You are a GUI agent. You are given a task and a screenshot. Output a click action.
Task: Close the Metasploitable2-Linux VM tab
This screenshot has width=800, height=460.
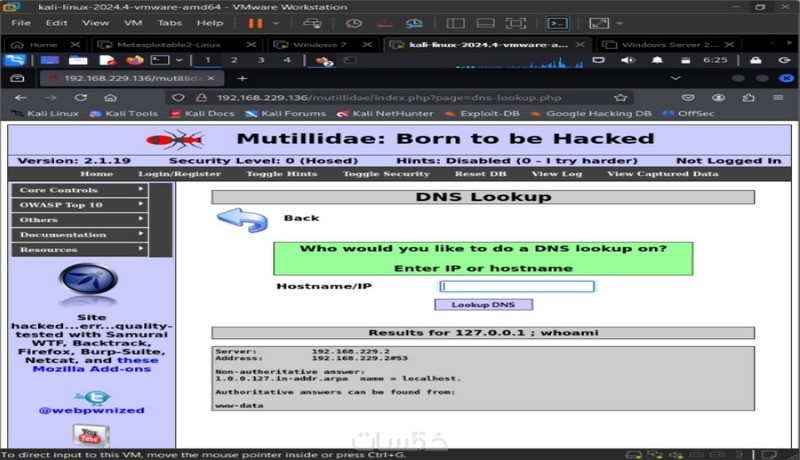point(251,45)
